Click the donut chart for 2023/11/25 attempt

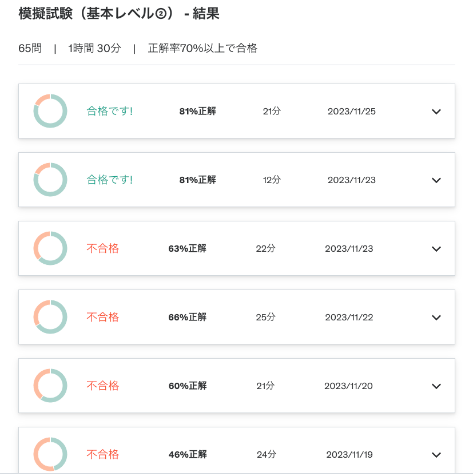click(50, 111)
